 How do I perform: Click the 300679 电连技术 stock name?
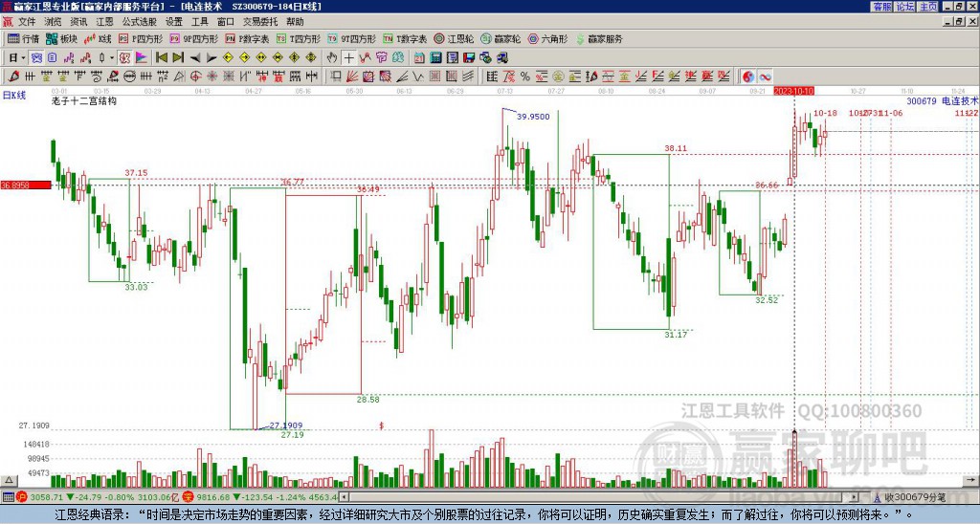click(942, 100)
